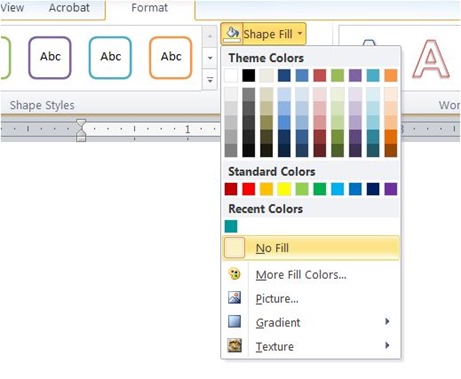The image size is (461, 379).
Task: Click the No Fill blank swatch icon
Action: click(x=234, y=248)
